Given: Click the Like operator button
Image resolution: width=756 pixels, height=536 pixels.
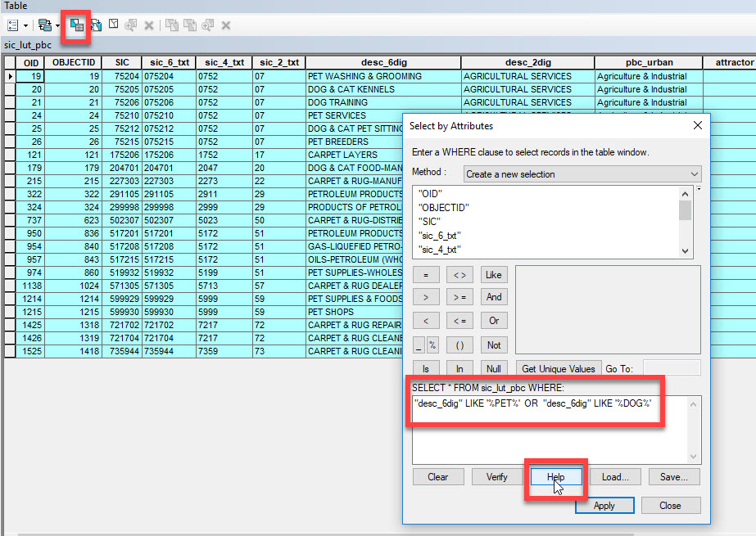Looking at the screenshot, I should [x=493, y=274].
